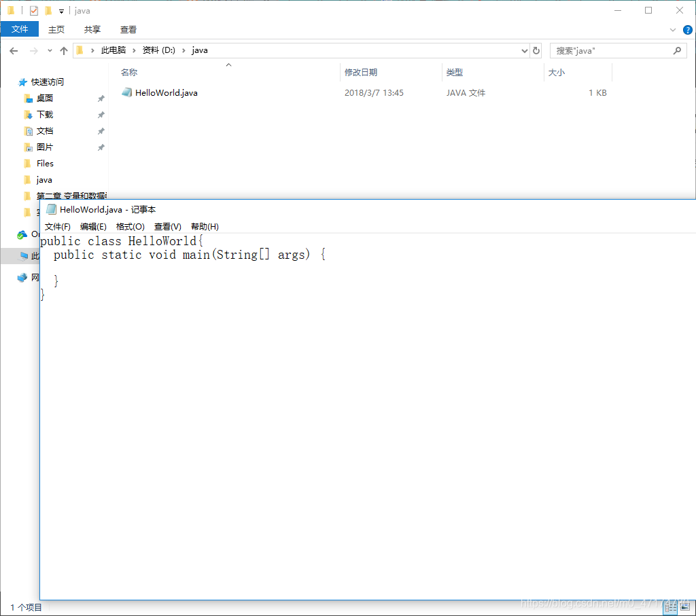Click the Notepad title bar icon

coord(51,209)
